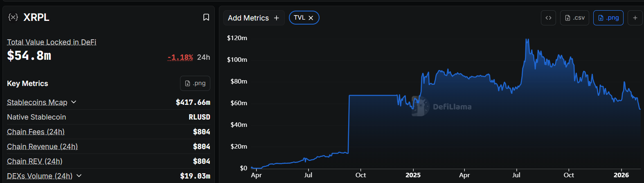Screen dimensions: 644x183
Task: Click the plus button right of chart .png
Action: click(x=635, y=18)
